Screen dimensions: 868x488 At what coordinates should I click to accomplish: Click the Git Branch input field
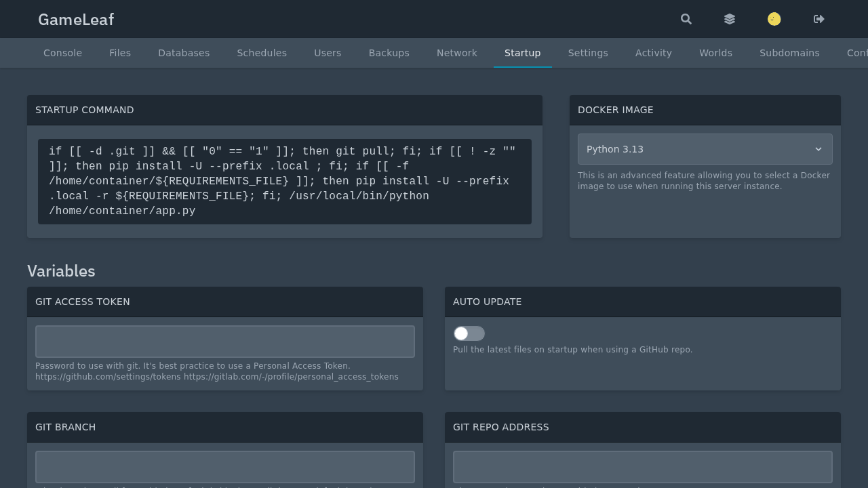point(225,467)
